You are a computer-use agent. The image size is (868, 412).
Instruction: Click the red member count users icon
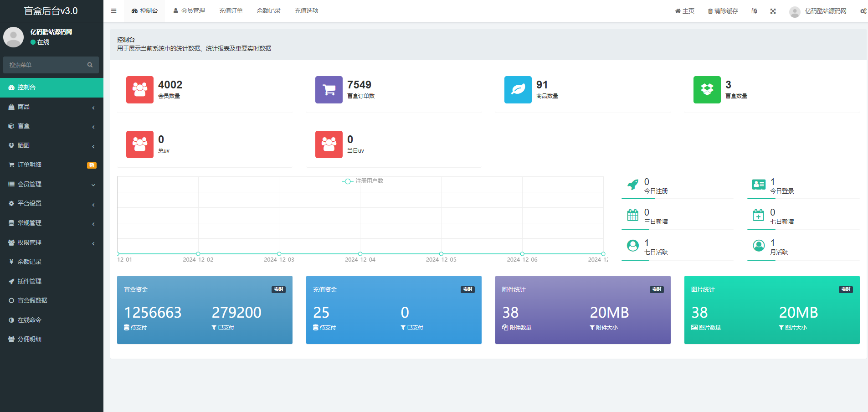pos(139,90)
